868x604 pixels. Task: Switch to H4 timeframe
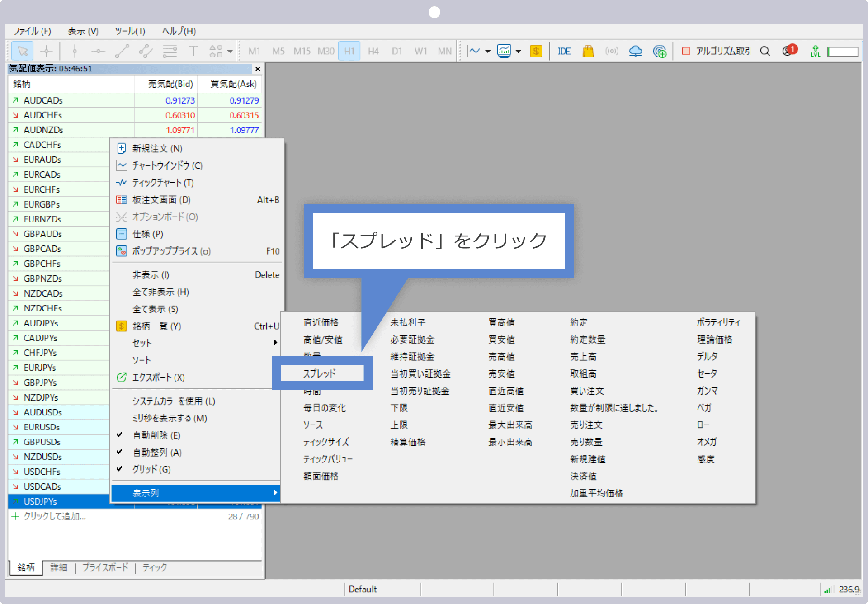[x=373, y=51]
